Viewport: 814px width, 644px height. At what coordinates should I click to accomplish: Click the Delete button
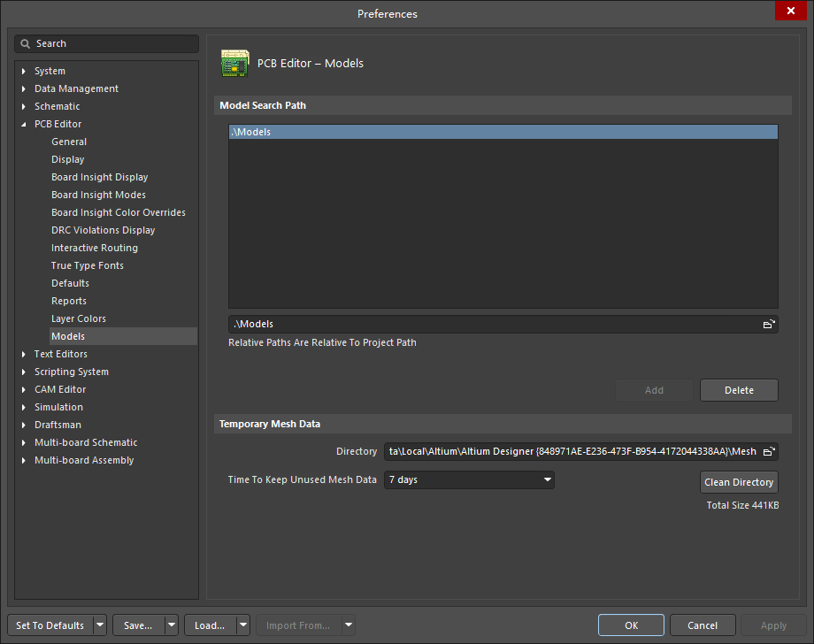click(x=739, y=390)
